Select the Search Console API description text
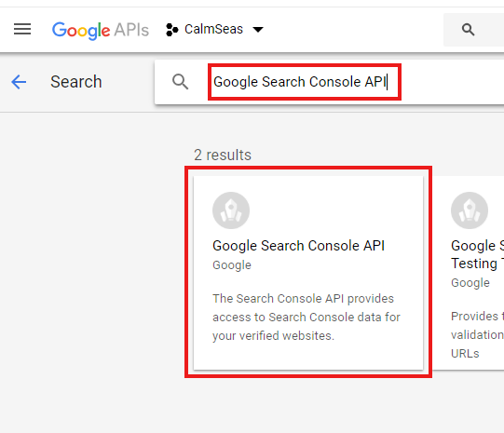 [x=306, y=317]
